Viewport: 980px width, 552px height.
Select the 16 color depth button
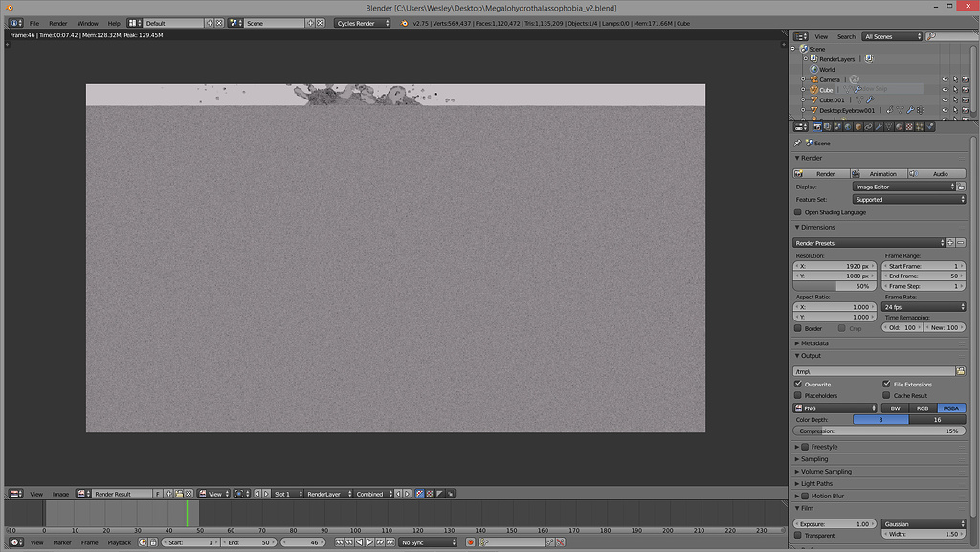pos(937,420)
